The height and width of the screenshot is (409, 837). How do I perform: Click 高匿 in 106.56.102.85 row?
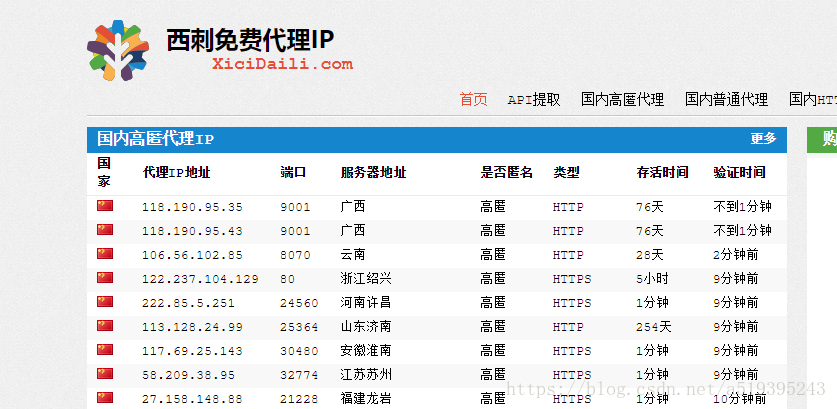(x=493, y=254)
